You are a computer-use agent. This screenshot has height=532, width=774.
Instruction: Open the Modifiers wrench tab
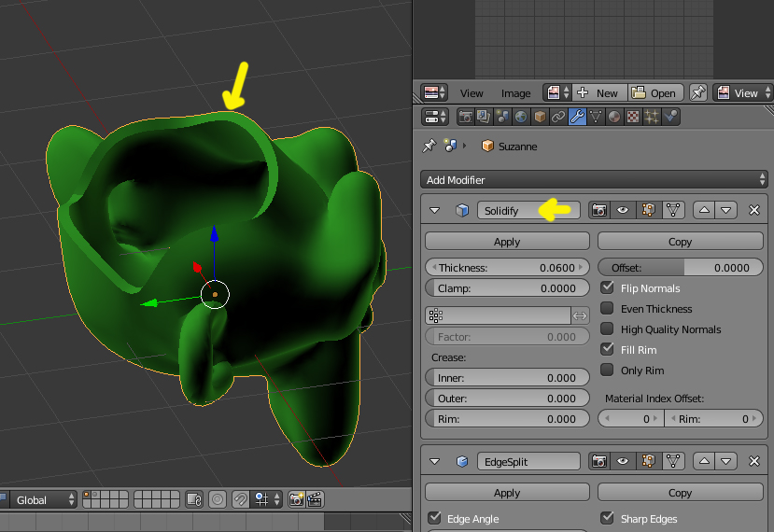577,117
